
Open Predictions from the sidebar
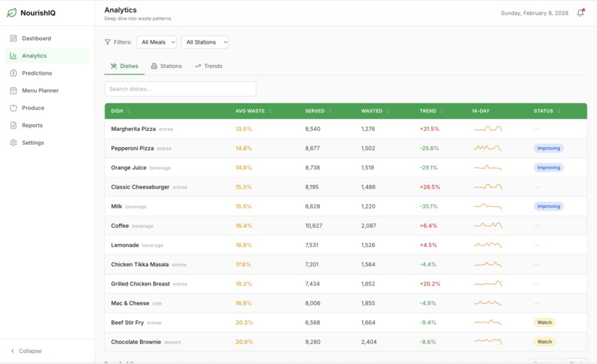(x=47, y=73)
